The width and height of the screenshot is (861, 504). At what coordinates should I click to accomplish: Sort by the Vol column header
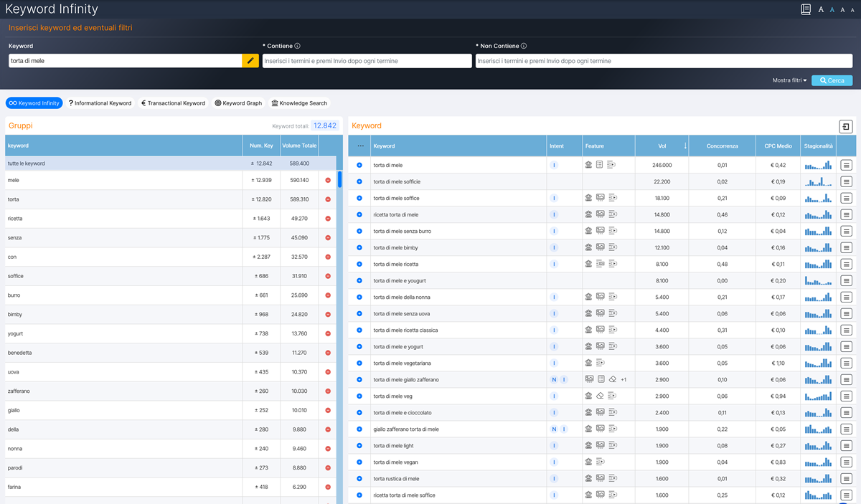(x=662, y=146)
